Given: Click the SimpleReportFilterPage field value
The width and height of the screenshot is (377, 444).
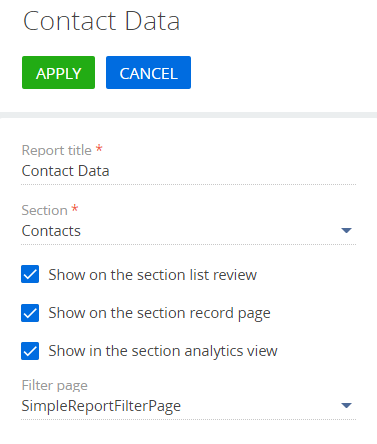Looking at the screenshot, I should click(101, 406).
